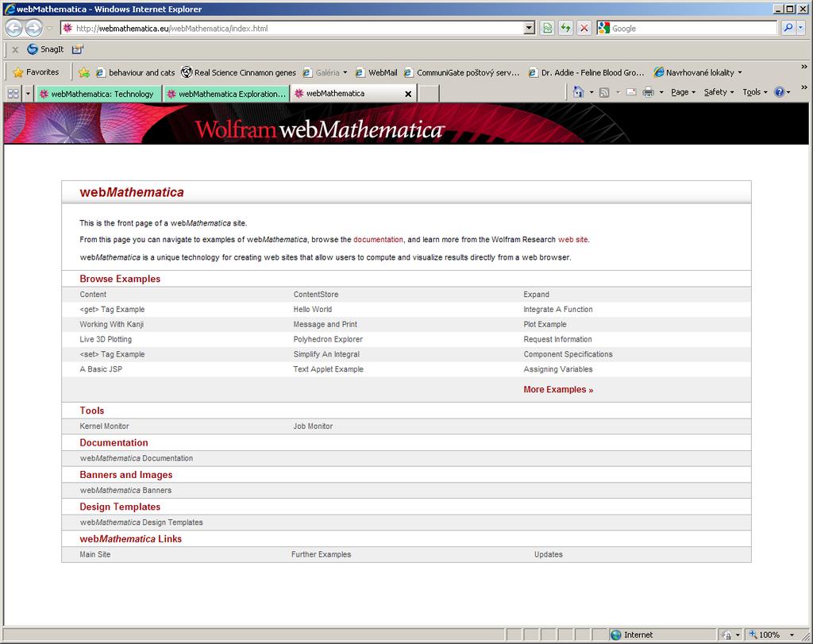Click the Print printer icon
Screen dimensions: 813x644
click(x=648, y=92)
